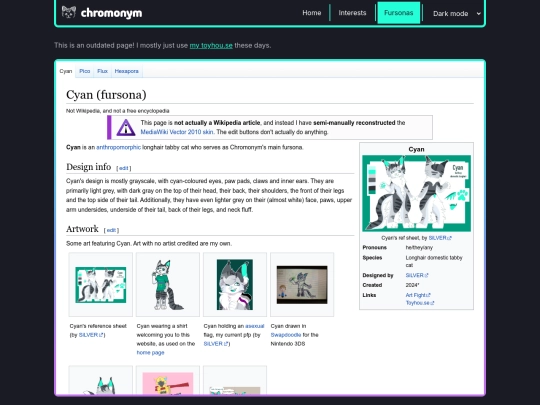
Task: Follow the anthropomorphic link
Action: point(118,147)
